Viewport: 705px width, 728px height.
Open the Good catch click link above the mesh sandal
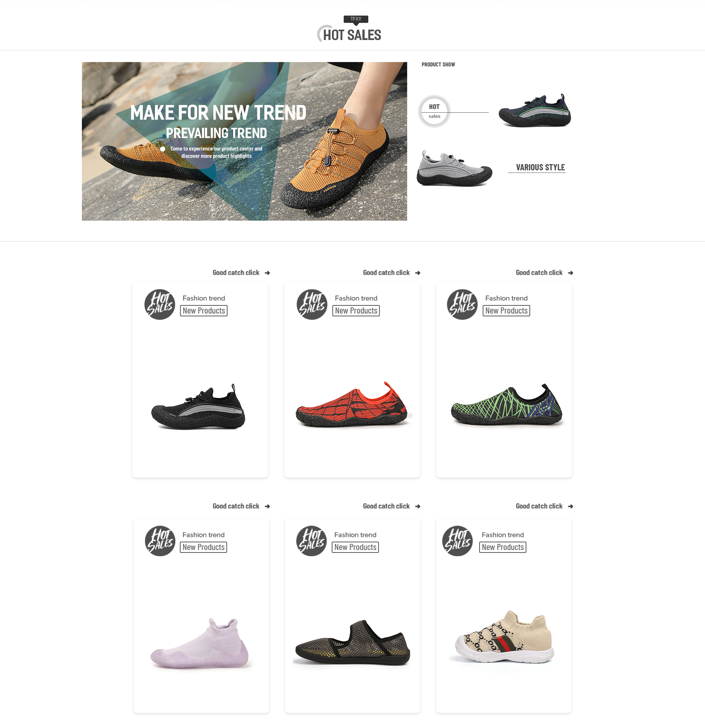(386, 506)
